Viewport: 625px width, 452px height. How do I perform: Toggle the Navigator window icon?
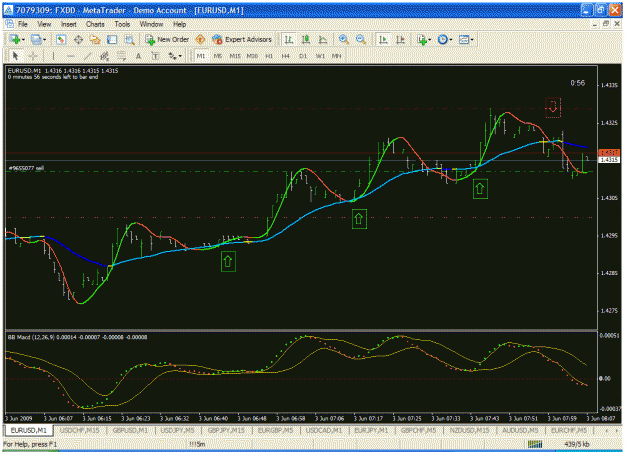[95, 39]
